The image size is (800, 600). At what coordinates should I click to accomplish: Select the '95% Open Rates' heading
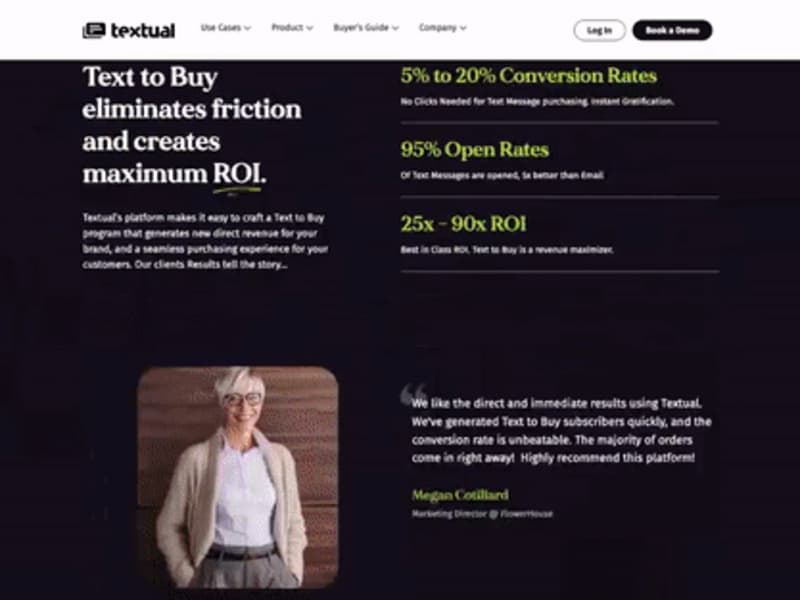point(474,150)
